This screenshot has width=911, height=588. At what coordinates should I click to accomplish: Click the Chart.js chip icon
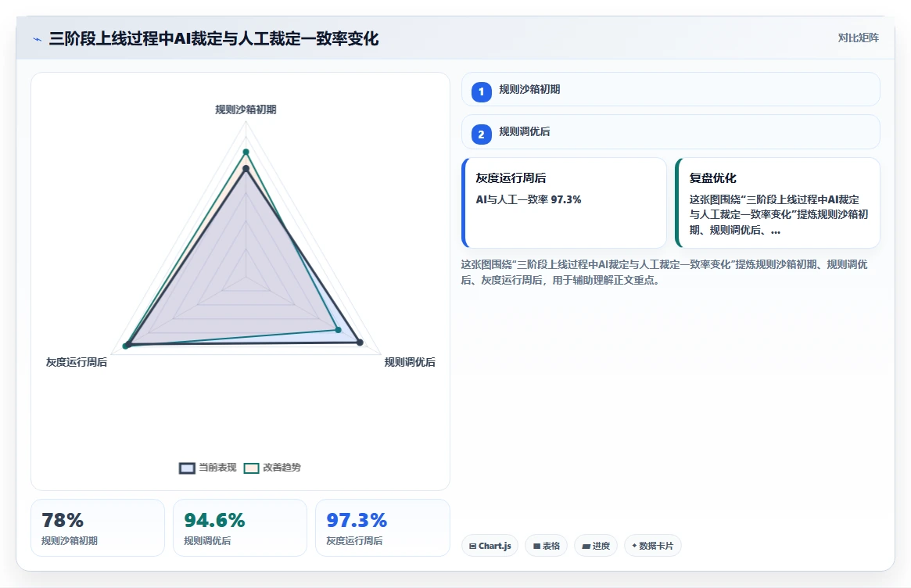click(x=473, y=546)
